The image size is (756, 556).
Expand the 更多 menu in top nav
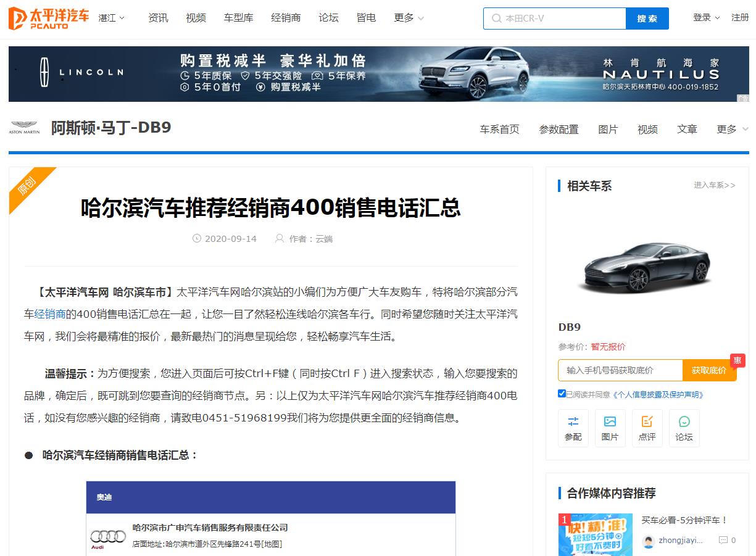409,18
